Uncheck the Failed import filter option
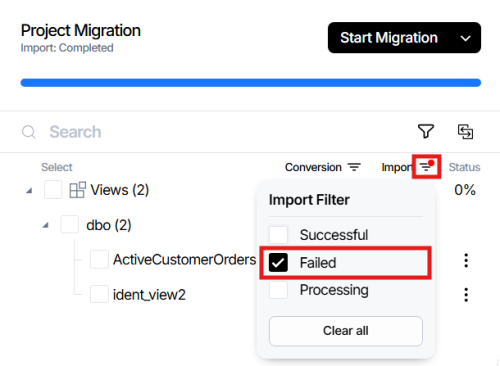This screenshot has height=366, width=500. coord(278,262)
